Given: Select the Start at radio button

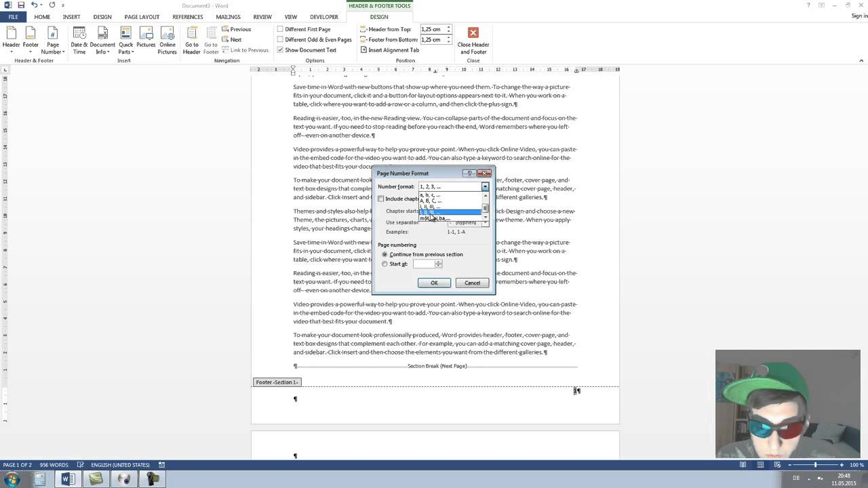Looking at the screenshot, I should (384, 264).
